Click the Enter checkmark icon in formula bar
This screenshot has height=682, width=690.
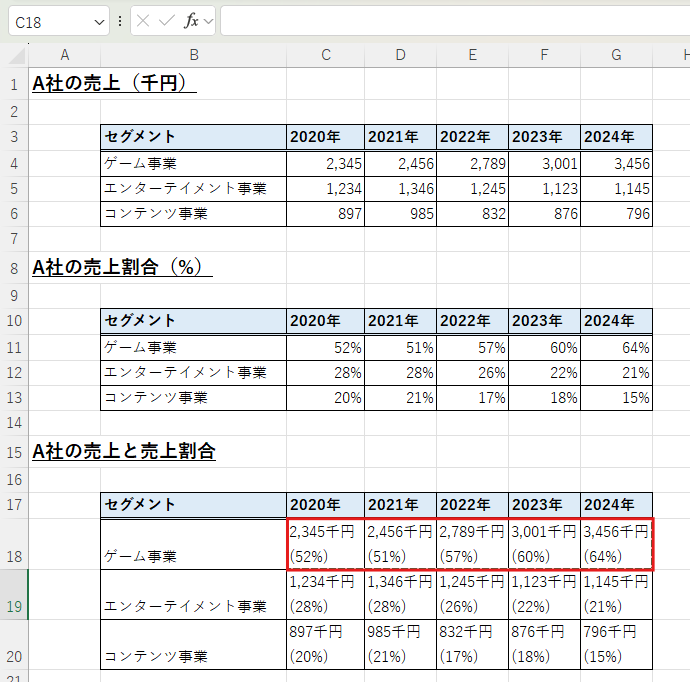tap(167, 21)
